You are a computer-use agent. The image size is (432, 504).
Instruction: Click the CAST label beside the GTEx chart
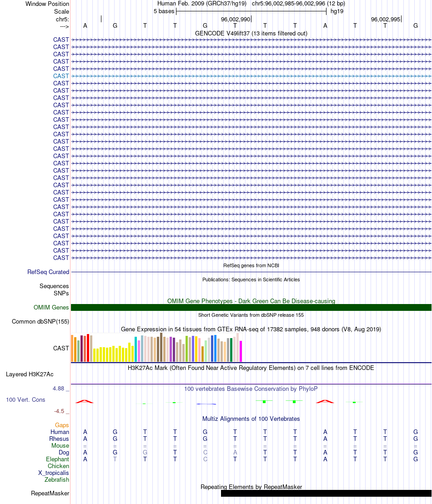pyautogui.click(x=61, y=348)
